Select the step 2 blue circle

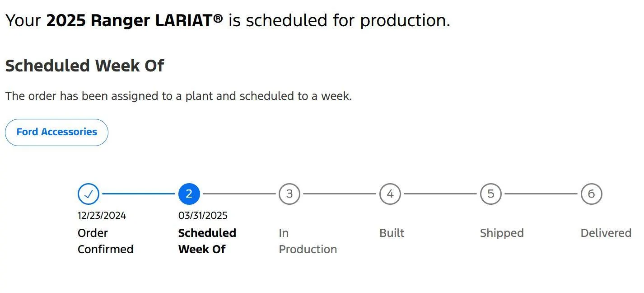click(189, 194)
